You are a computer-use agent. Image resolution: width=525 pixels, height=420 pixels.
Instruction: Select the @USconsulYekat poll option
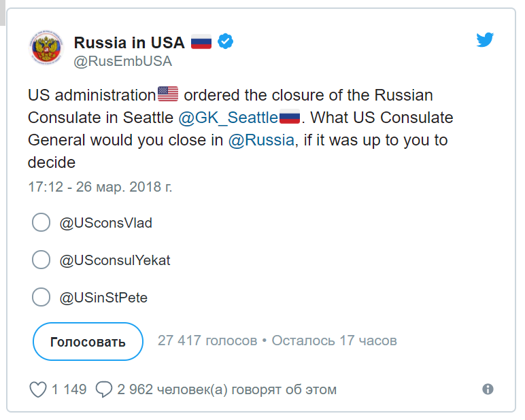41,260
